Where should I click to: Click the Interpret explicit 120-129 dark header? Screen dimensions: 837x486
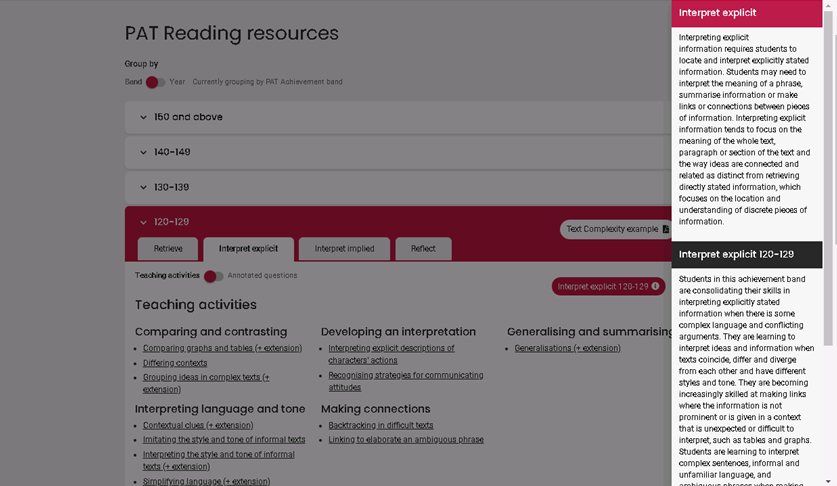(x=747, y=255)
